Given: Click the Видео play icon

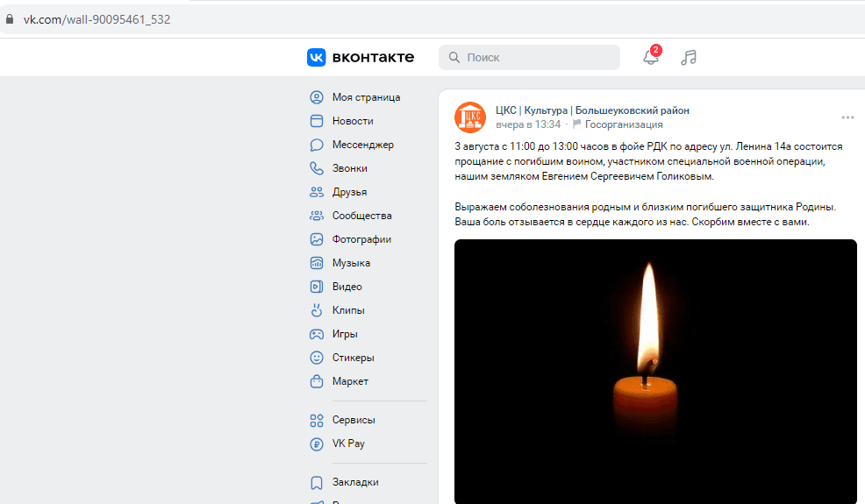Looking at the screenshot, I should tap(317, 287).
